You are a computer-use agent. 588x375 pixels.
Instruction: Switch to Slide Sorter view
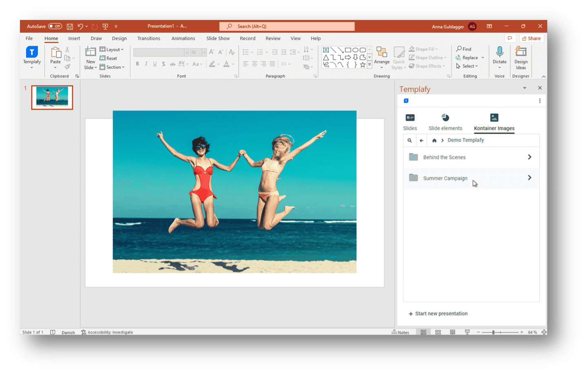(438, 332)
